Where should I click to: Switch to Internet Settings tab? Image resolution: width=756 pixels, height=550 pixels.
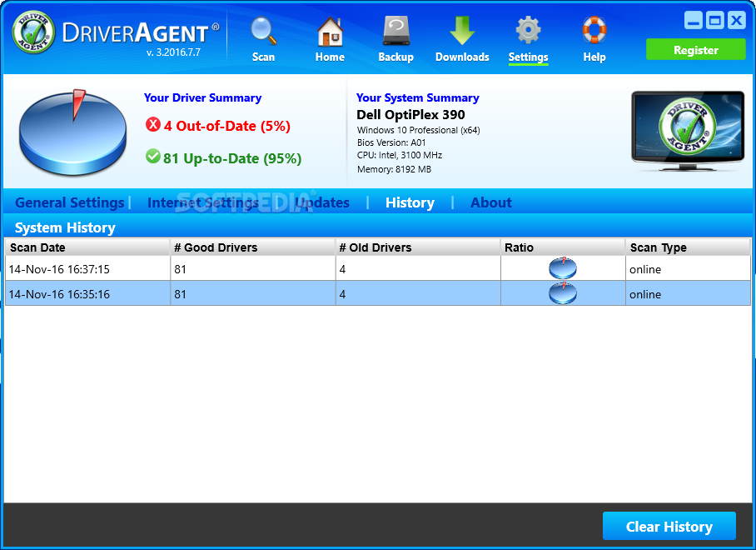click(203, 202)
